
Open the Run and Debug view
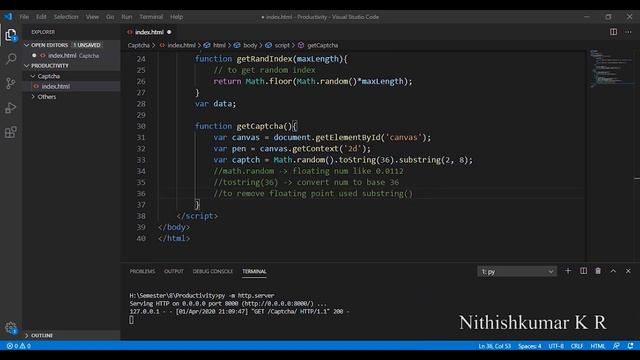click(11, 108)
